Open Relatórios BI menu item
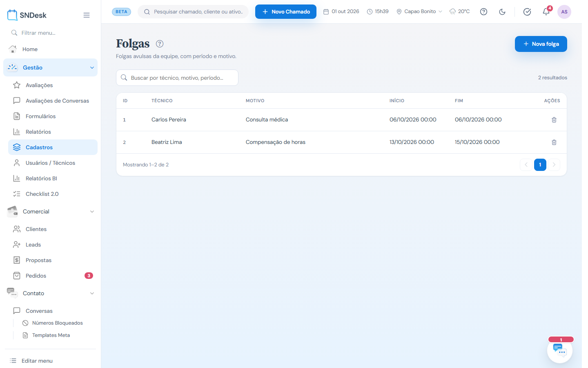 point(53,178)
